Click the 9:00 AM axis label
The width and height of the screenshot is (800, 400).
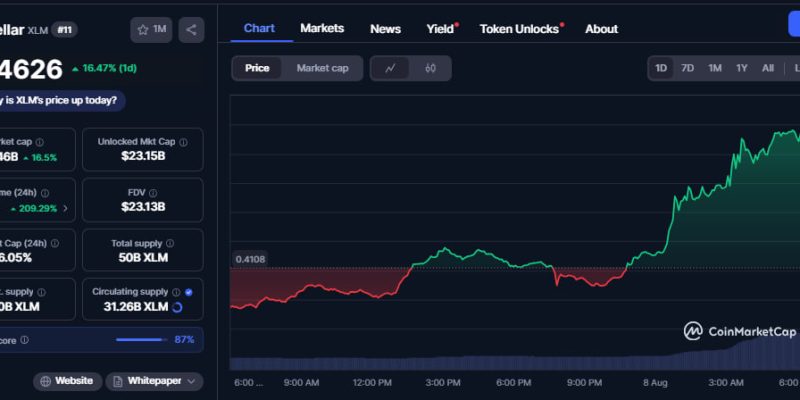tap(302, 383)
